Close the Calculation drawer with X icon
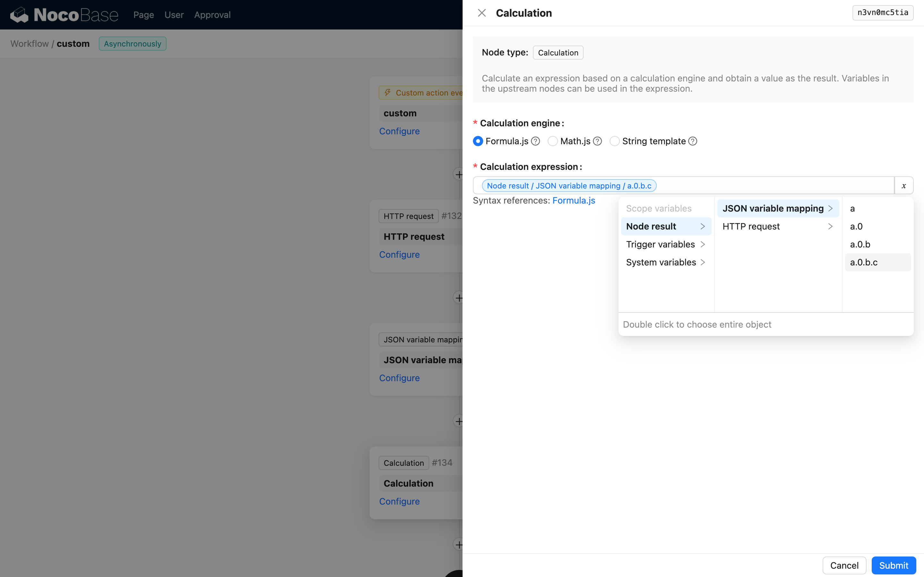The width and height of the screenshot is (924, 577). 482,13
